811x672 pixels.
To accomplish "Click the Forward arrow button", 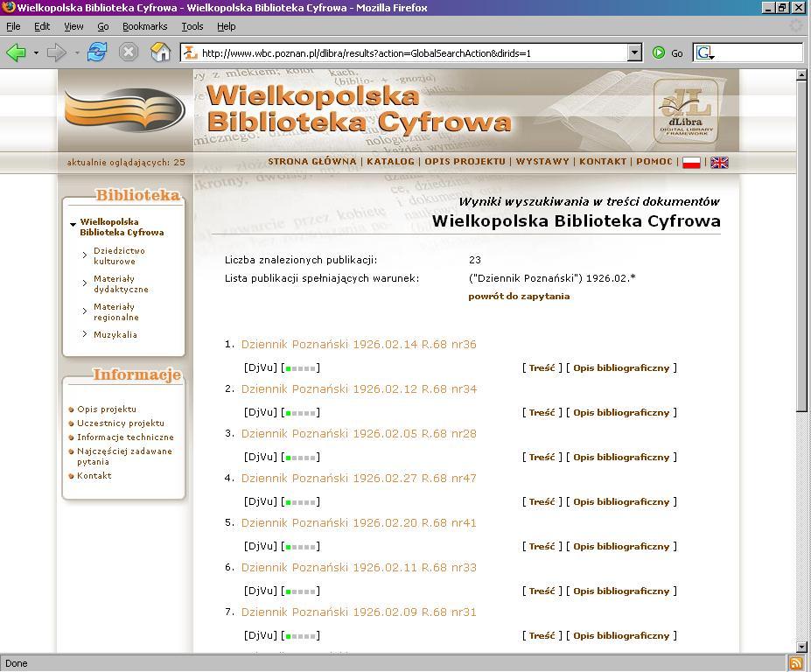I will pyautogui.click(x=56, y=52).
